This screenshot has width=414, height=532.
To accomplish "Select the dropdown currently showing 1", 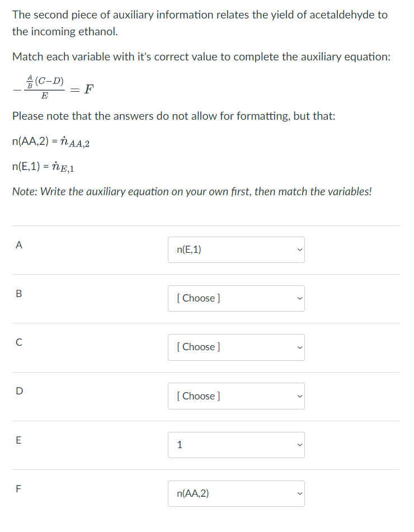I will pyautogui.click(x=236, y=445).
